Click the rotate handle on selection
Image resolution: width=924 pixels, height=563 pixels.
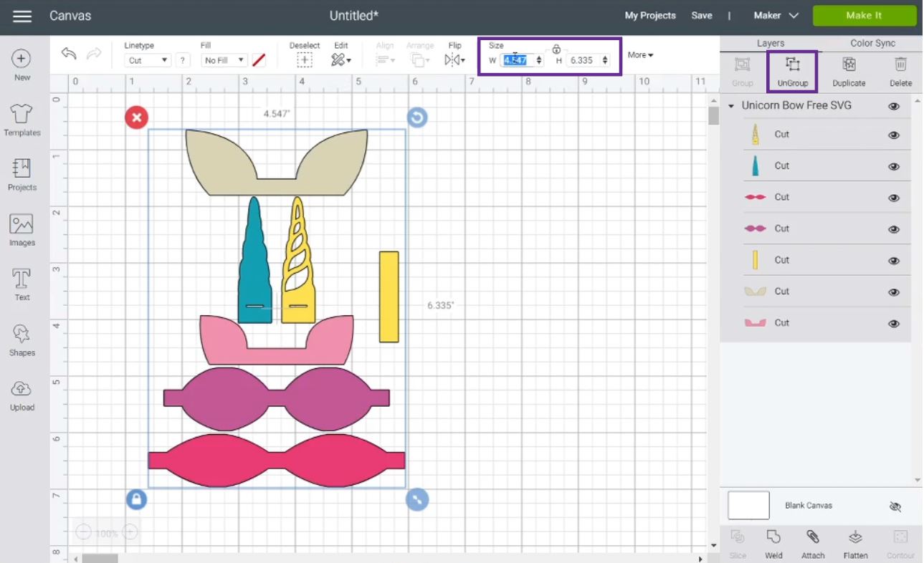pyautogui.click(x=417, y=117)
